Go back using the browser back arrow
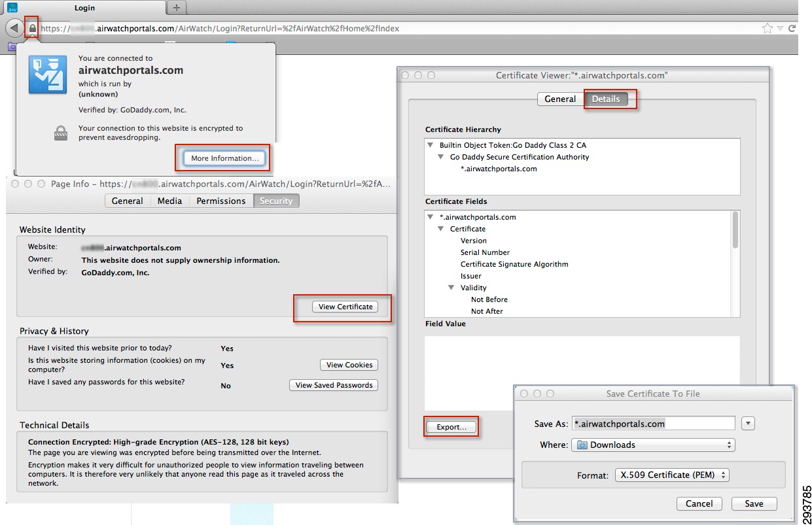The height and width of the screenshot is (525, 812). pos(14,29)
